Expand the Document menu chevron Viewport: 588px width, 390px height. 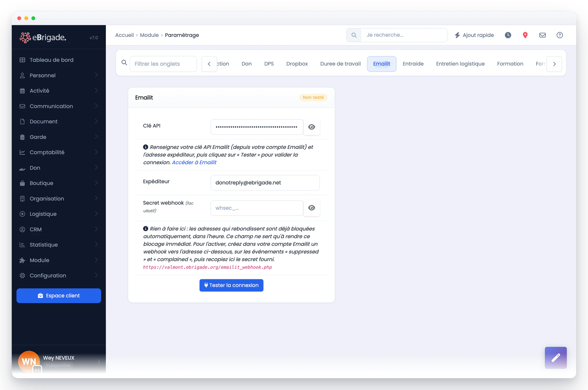point(96,121)
